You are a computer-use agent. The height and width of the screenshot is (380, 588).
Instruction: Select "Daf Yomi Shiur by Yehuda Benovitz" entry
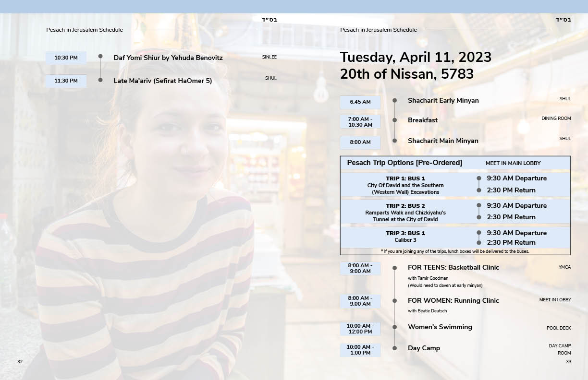point(168,58)
